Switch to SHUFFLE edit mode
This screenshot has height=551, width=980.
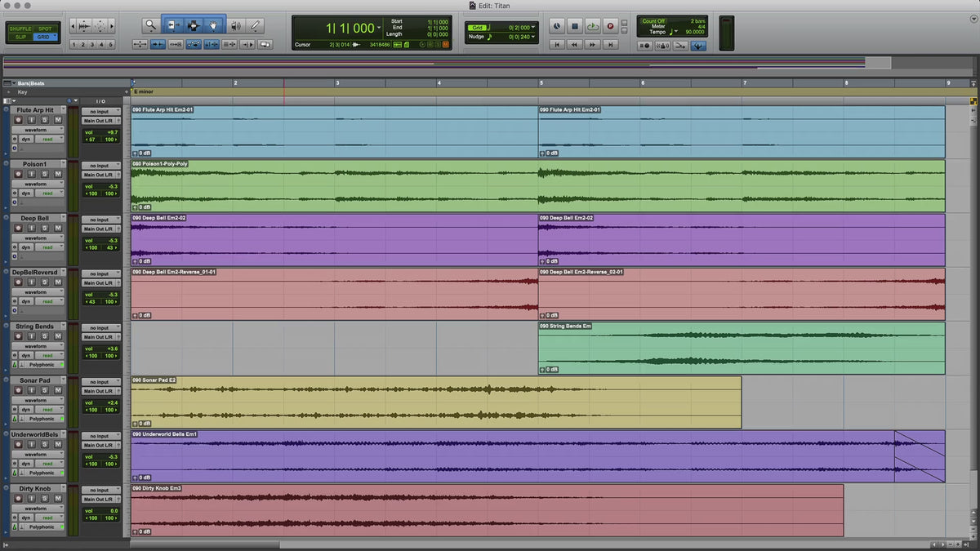coord(20,29)
